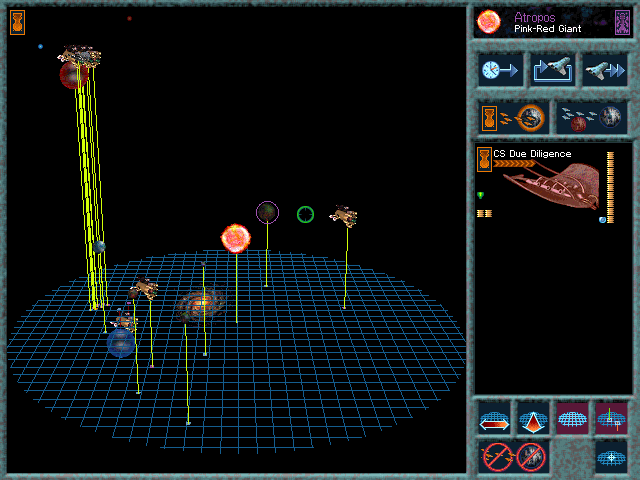Click the end turn clock-arrow button
The height and width of the screenshot is (480, 640).
click(x=500, y=70)
